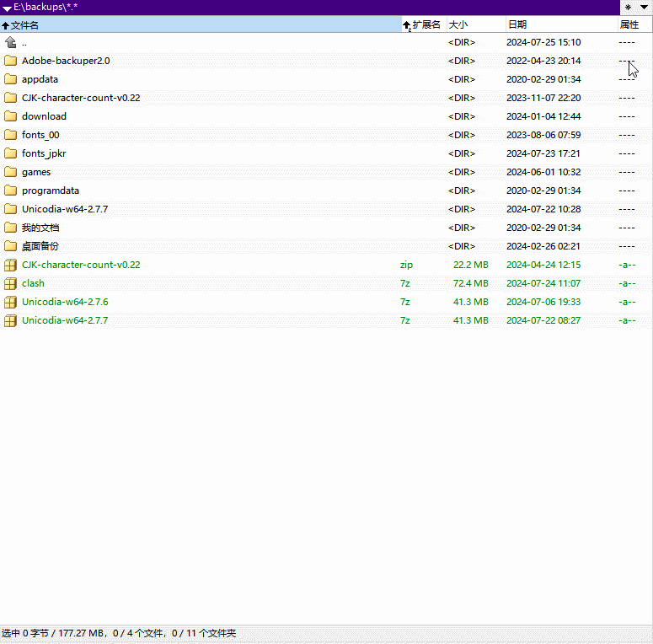Click the parent directory up-arrow icon
This screenshot has width=653, height=644.
click(10, 42)
